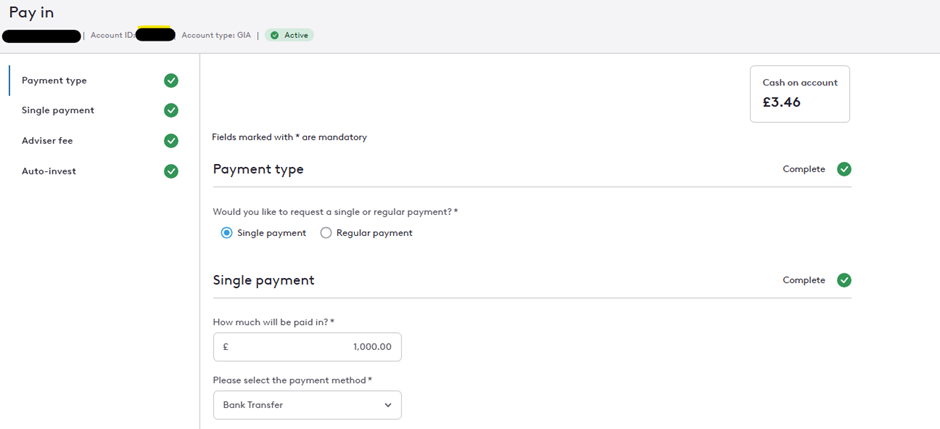Click green check icon beside sidebar Single payment
Viewport: 940px width, 429px height.
(x=171, y=110)
